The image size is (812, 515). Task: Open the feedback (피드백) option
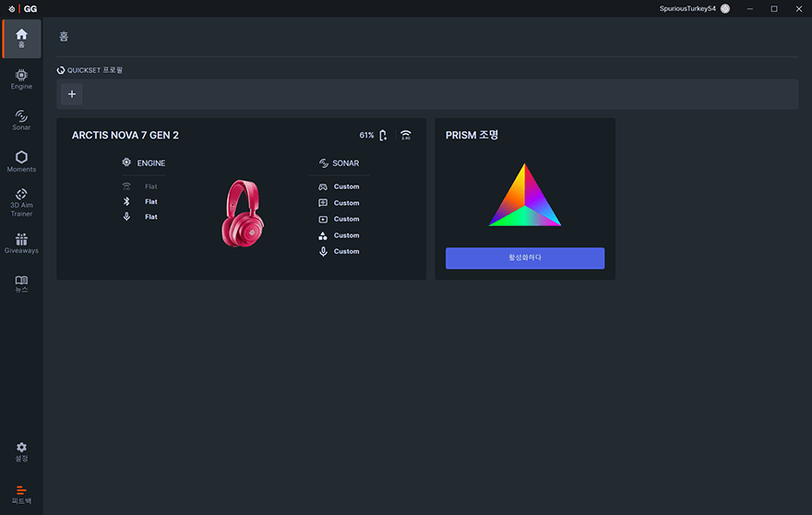pyautogui.click(x=21, y=495)
